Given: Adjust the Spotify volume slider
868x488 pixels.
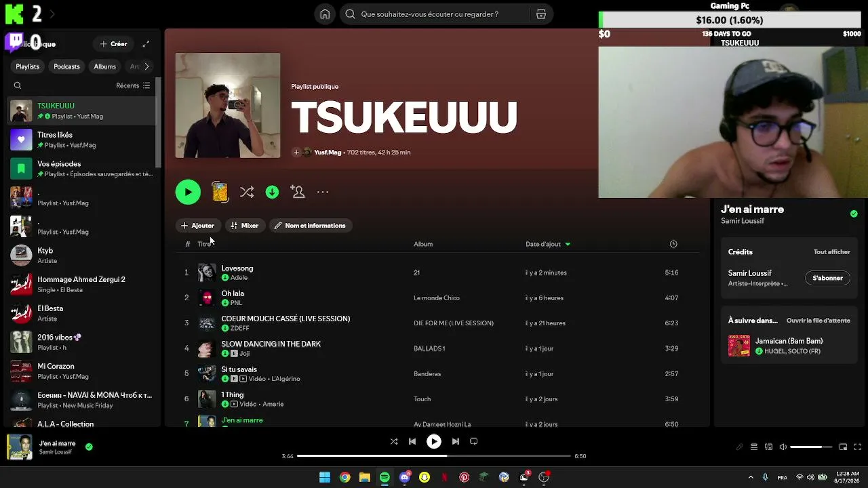Looking at the screenshot, I should (x=811, y=447).
